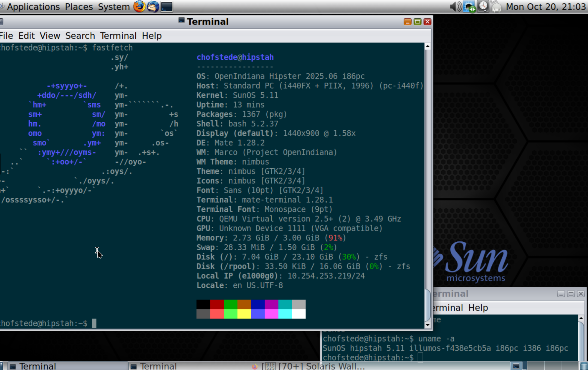This screenshot has width=588, height=370.
Task: Click the Terminal window title icon
Action: point(181,21)
